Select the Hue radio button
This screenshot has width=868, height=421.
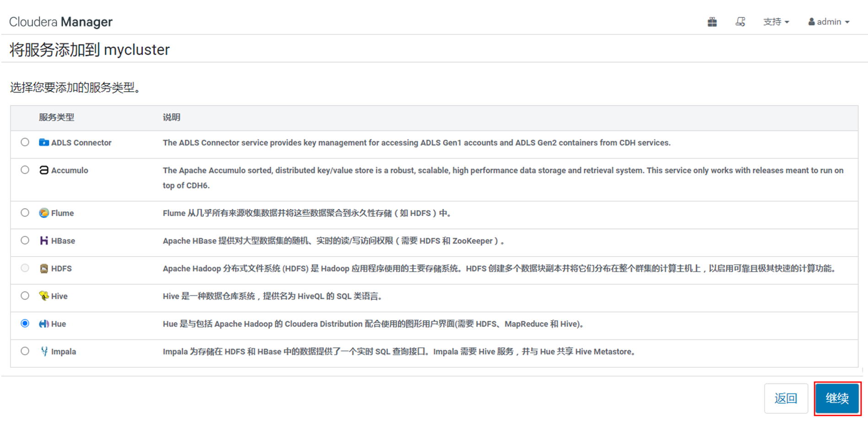(25, 323)
